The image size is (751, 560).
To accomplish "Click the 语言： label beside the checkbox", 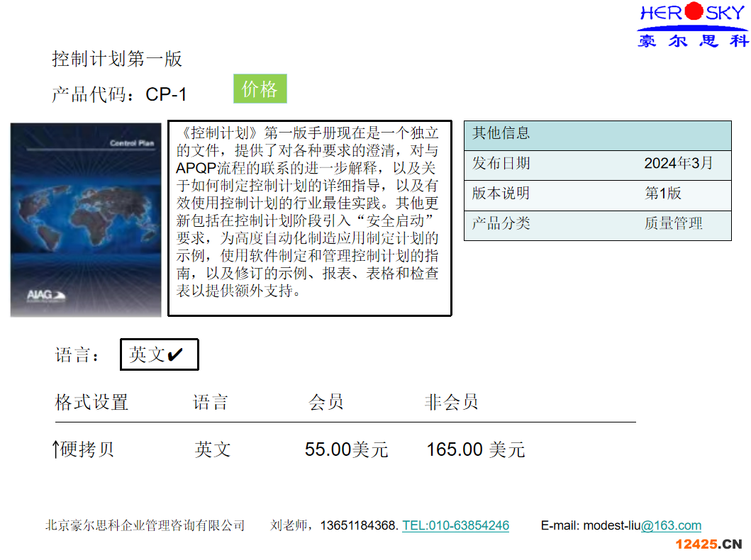I will [x=77, y=355].
